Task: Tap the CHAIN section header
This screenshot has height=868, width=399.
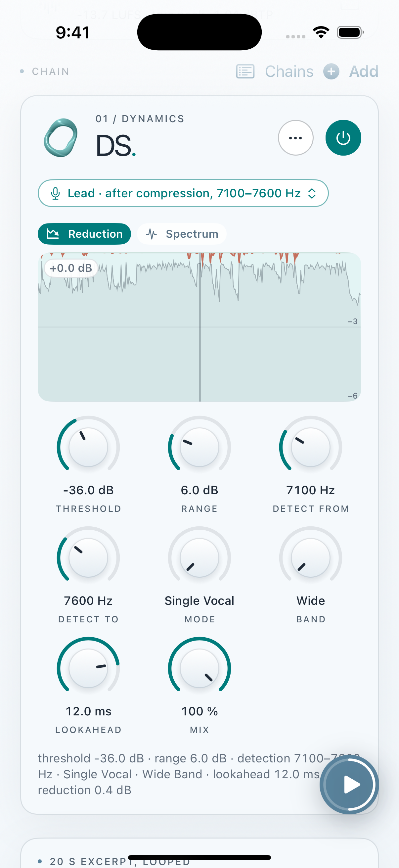Action: click(x=51, y=72)
